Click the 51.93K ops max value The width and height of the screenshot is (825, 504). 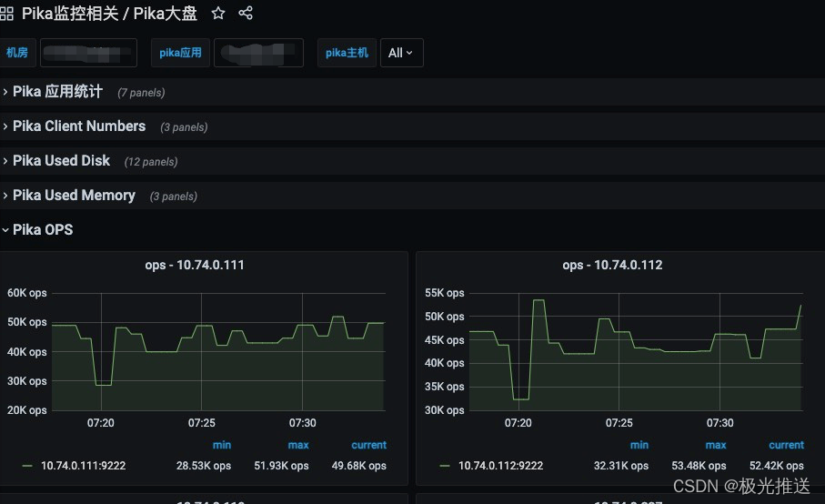point(281,466)
